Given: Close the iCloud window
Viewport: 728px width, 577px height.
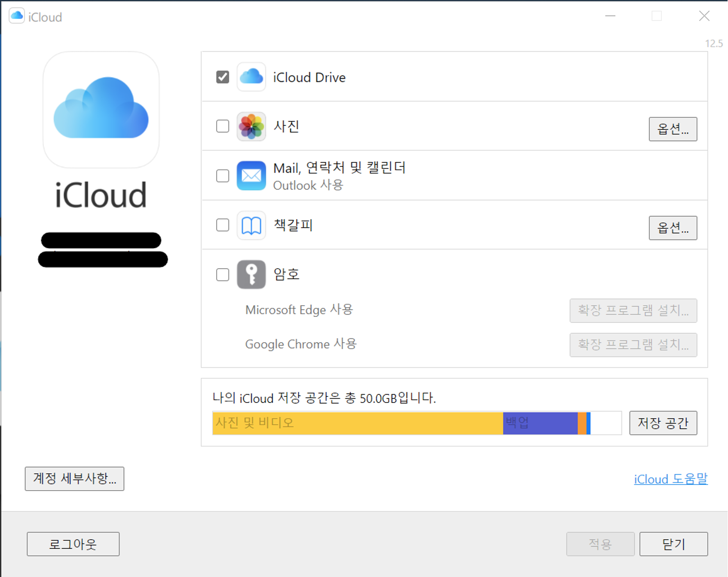Looking at the screenshot, I should tap(704, 16).
